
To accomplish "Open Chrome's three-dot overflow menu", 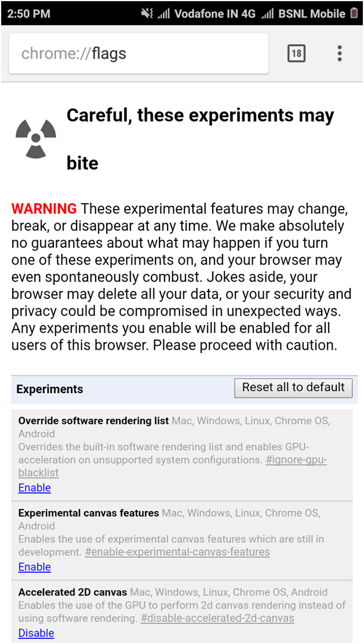I will [340, 54].
